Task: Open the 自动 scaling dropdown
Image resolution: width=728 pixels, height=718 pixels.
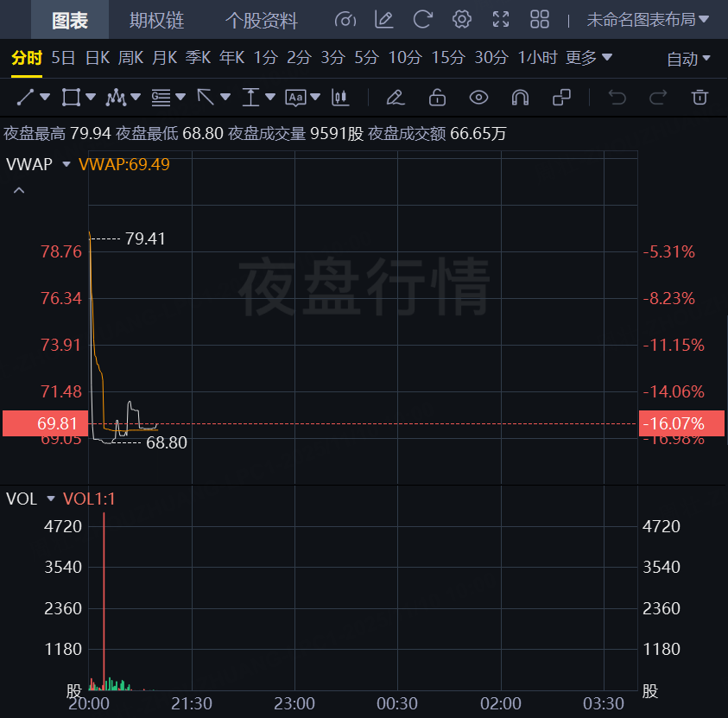Action: point(688,59)
